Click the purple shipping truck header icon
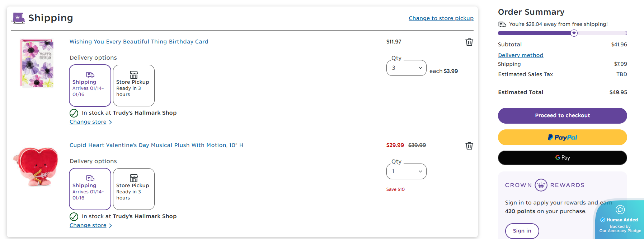 [18, 18]
